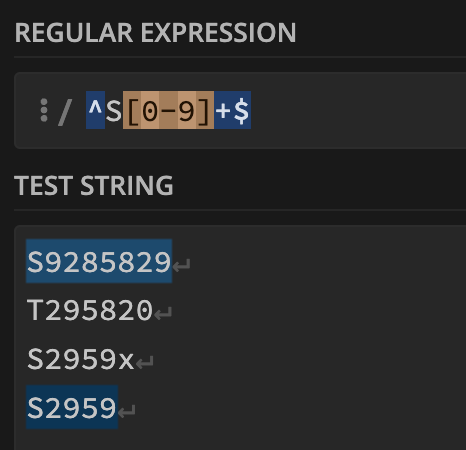Click the unmatched line S2959x
466x450 pixels.
pos(81,359)
